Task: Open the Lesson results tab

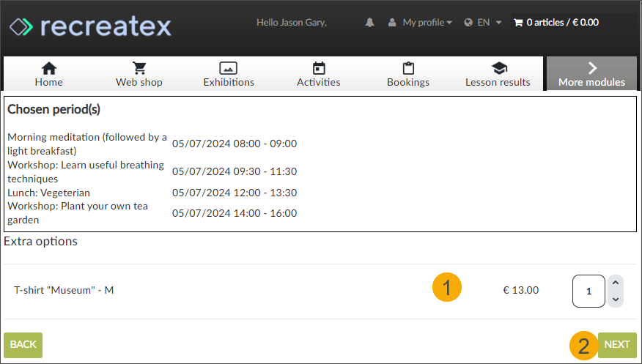Action: 498,74
